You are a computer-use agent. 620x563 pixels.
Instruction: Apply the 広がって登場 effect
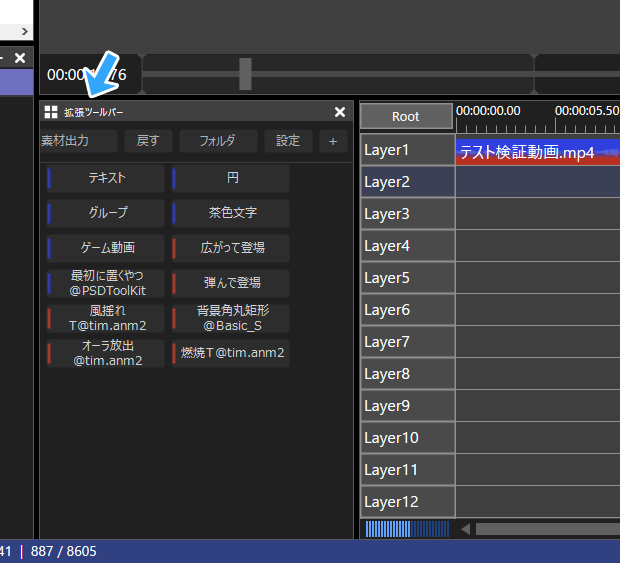[231, 248]
